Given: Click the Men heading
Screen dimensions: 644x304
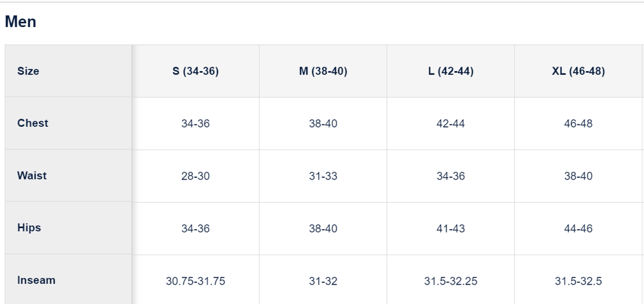Looking at the screenshot, I should 21,22.
